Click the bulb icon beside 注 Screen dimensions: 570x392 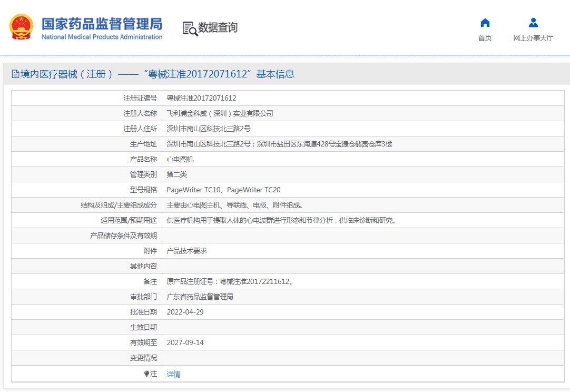146,374
